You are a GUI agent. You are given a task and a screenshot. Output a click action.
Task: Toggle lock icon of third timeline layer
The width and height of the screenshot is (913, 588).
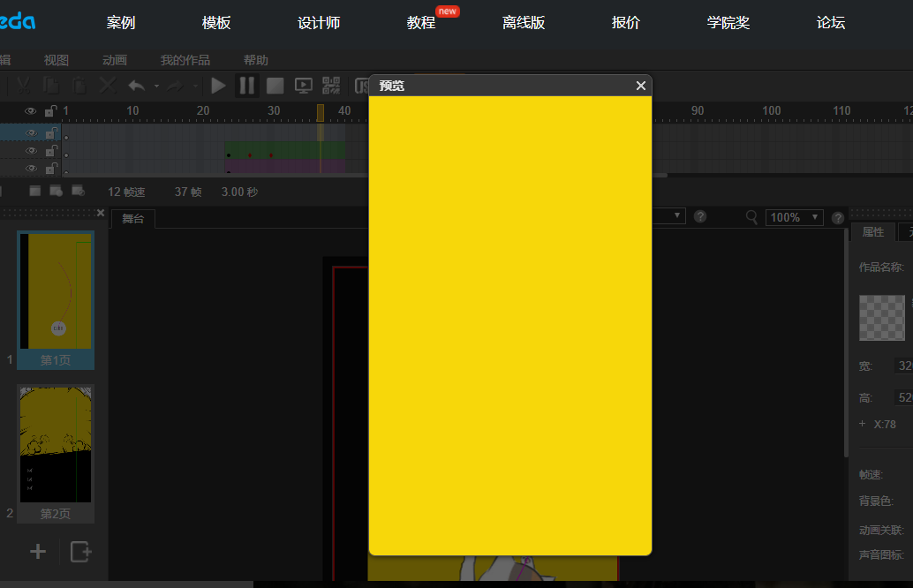click(x=52, y=169)
